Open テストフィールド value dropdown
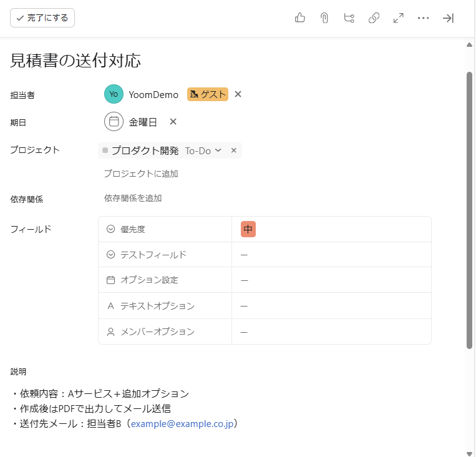 tap(331, 255)
